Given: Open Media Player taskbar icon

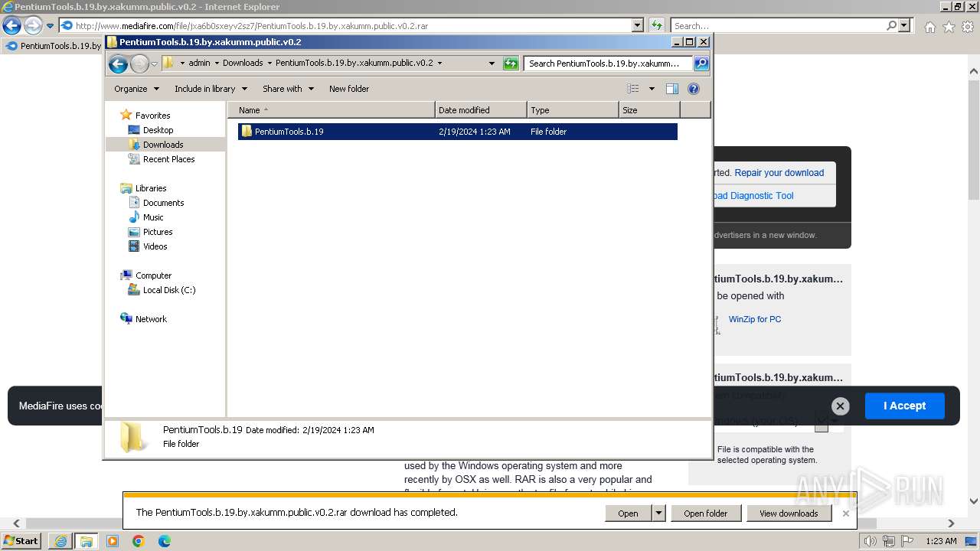Looking at the screenshot, I should click(113, 541).
